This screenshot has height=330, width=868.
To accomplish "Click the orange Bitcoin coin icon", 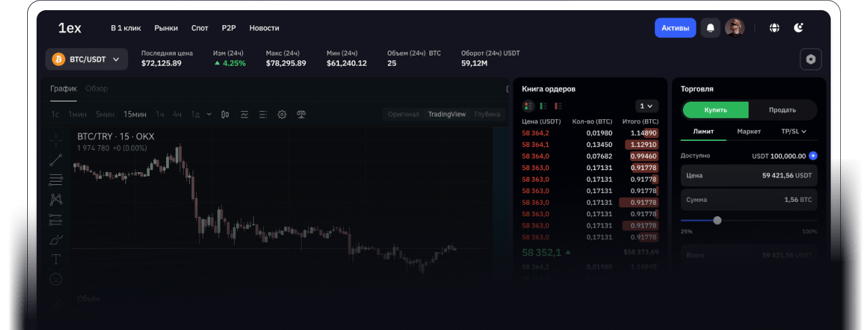I will (58, 60).
